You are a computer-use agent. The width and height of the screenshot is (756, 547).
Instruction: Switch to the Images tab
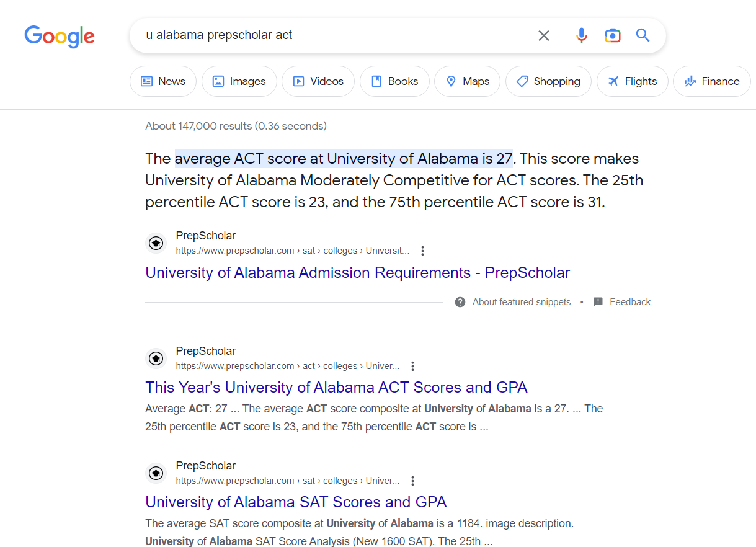pos(239,81)
